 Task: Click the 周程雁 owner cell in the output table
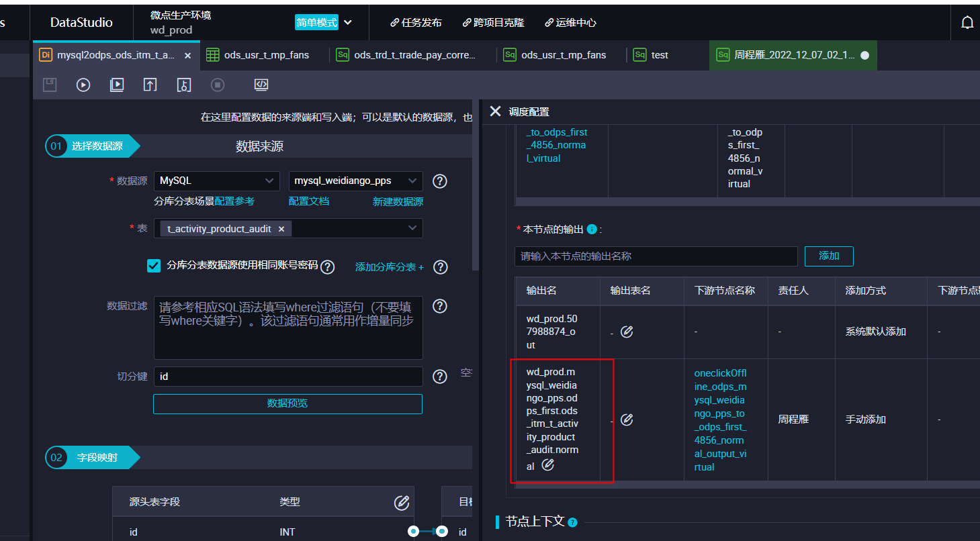pyautogui.click(x=793, y=420)
